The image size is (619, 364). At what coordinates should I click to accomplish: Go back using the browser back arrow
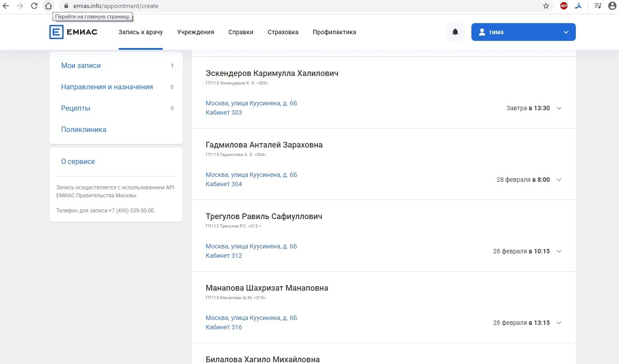point(6,6)
